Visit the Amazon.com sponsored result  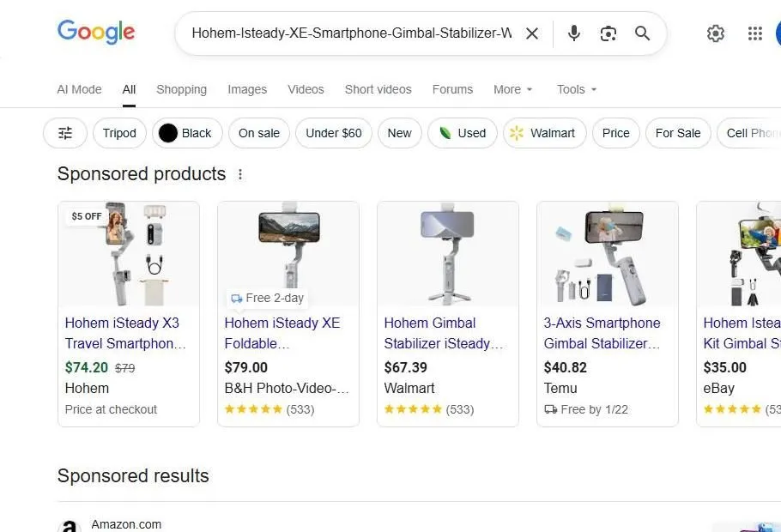click(x=125, y=523)
